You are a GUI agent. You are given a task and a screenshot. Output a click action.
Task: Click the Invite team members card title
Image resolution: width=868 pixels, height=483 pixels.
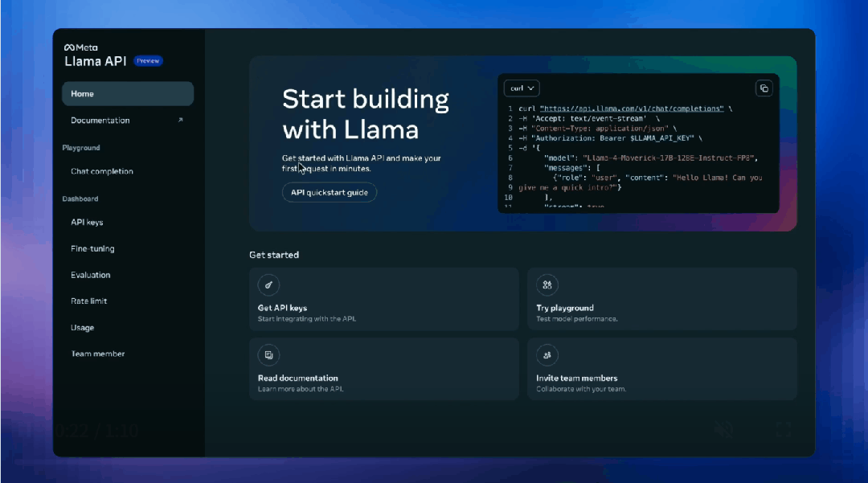pos(577,379)
